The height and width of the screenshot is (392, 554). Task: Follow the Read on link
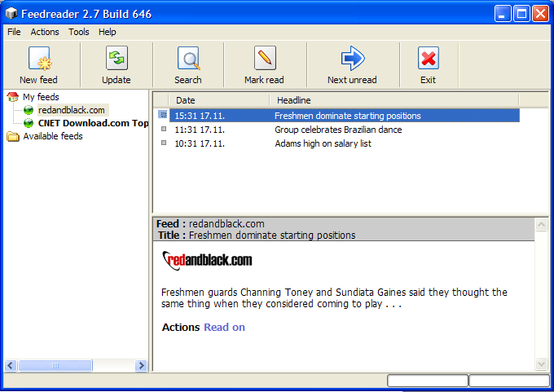pos(224,328)
